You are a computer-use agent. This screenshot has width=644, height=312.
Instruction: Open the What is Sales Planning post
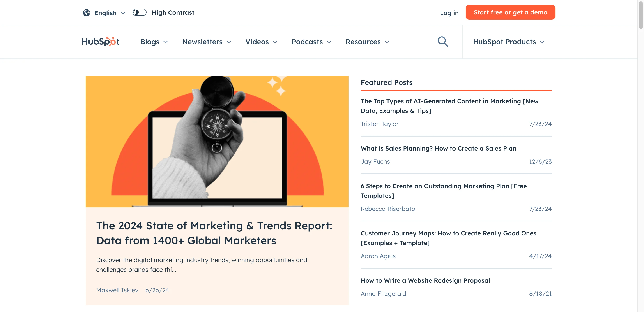pyautogui.click(x=438, y=148)
